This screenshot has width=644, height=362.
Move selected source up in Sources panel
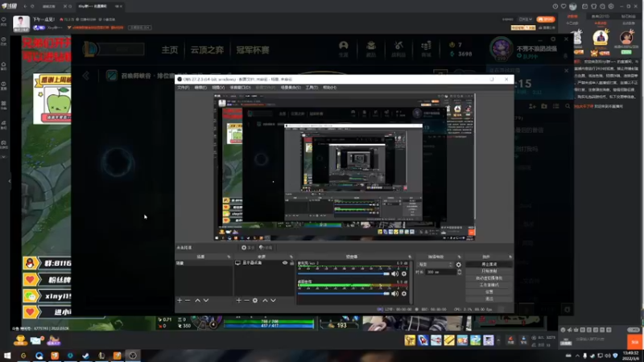(x=265, y=300)
